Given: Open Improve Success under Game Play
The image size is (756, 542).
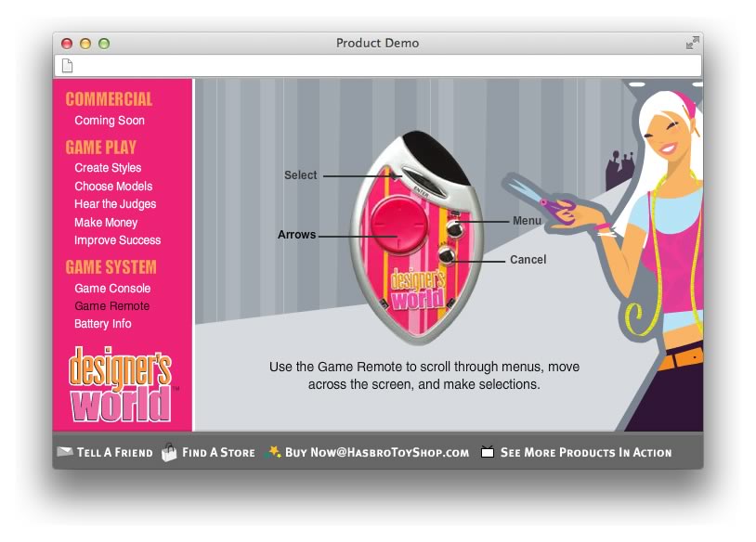Looking at the screenshot, I should coord(118,240).
